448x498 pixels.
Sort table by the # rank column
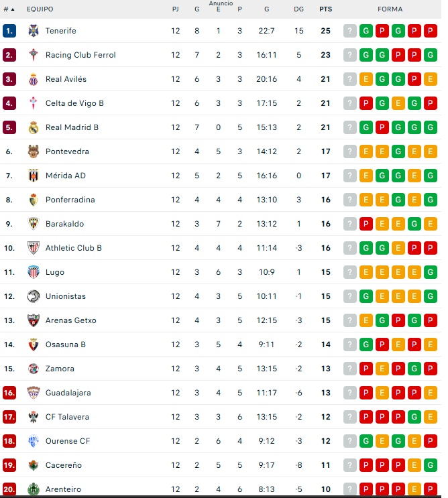[8, 9]
